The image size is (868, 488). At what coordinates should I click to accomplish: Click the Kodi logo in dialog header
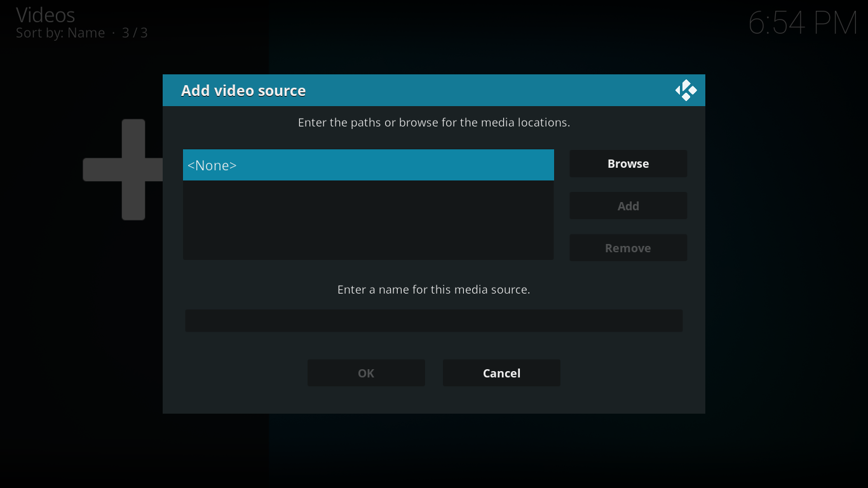(686, 91)
